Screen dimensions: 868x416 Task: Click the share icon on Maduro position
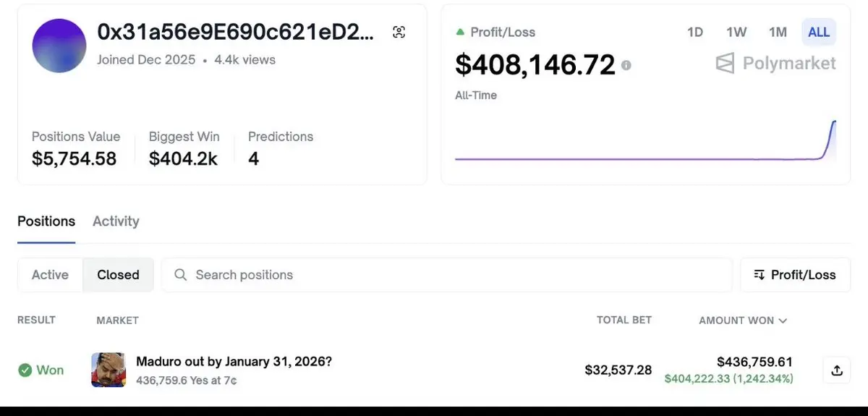point(837,370)
